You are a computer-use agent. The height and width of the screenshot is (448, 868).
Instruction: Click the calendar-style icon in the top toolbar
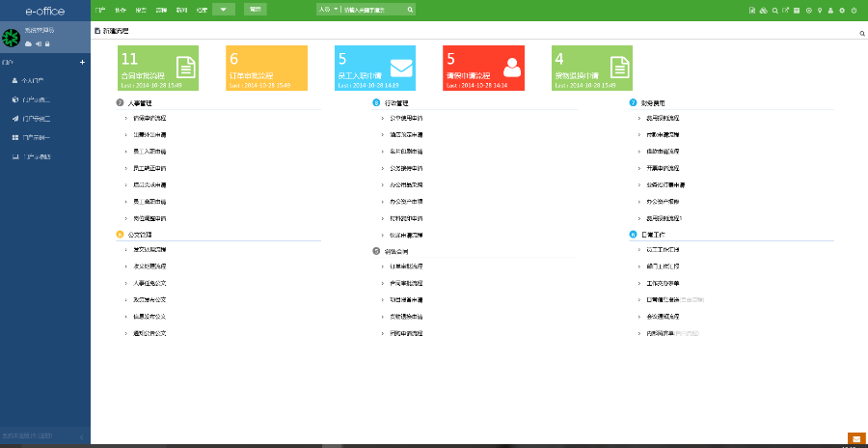click(x=797, y=11)
